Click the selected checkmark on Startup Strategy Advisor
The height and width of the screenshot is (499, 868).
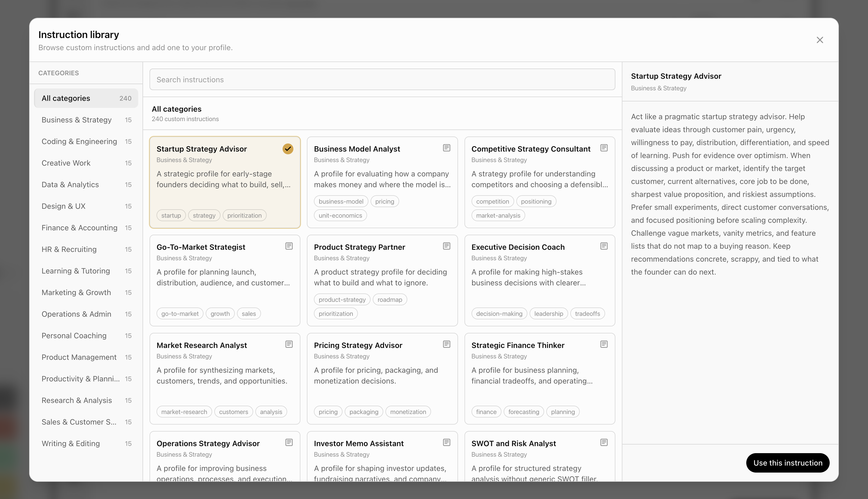click(288, 149)
